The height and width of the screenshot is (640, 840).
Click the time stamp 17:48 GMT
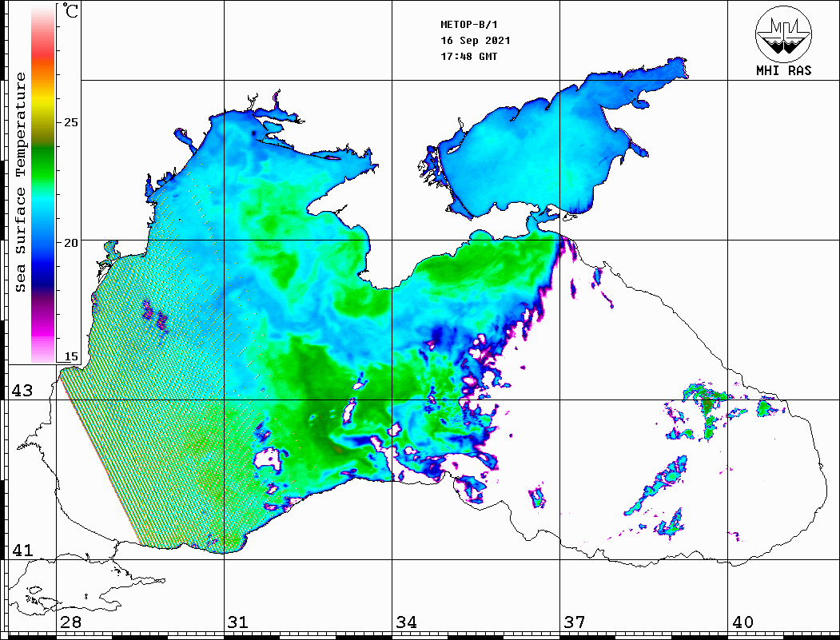[468, 56]
